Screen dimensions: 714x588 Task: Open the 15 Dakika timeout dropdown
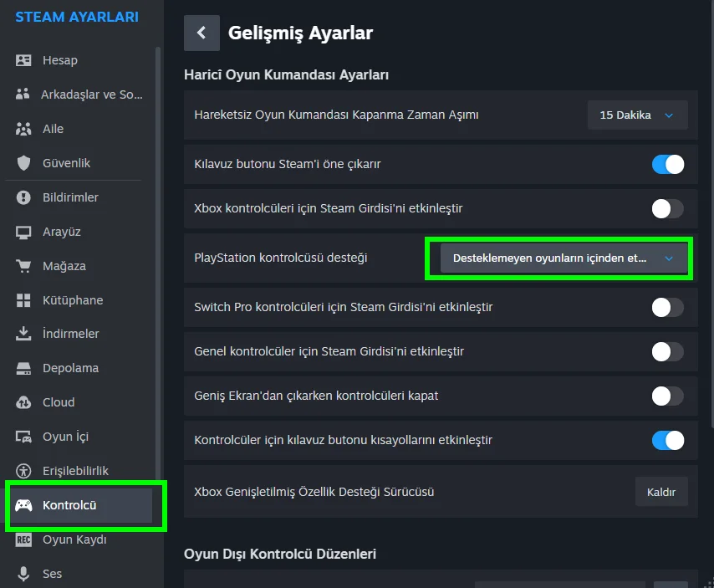(637, 115)
